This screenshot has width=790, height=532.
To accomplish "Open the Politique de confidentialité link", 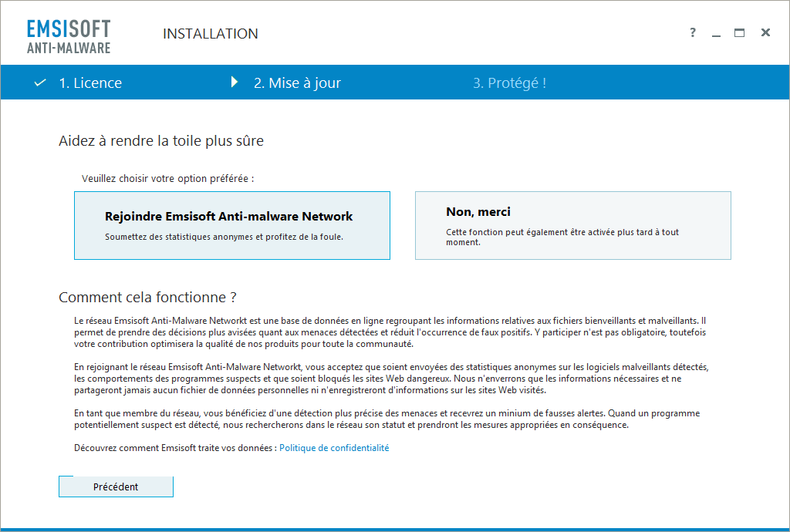I will coord(334,448).
